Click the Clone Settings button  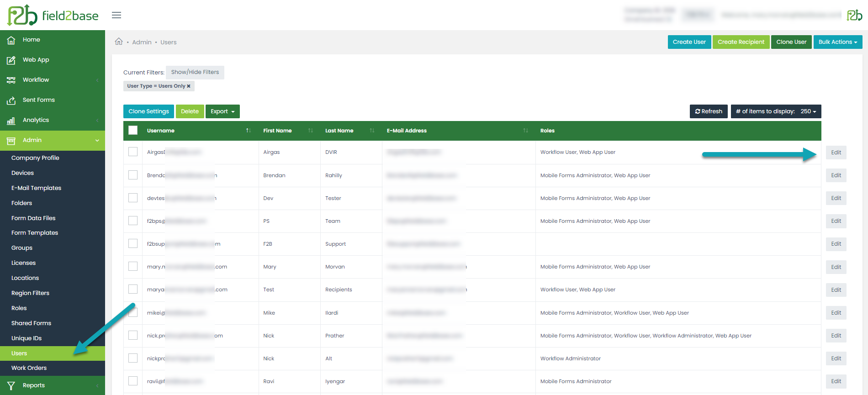click(148, 111)
